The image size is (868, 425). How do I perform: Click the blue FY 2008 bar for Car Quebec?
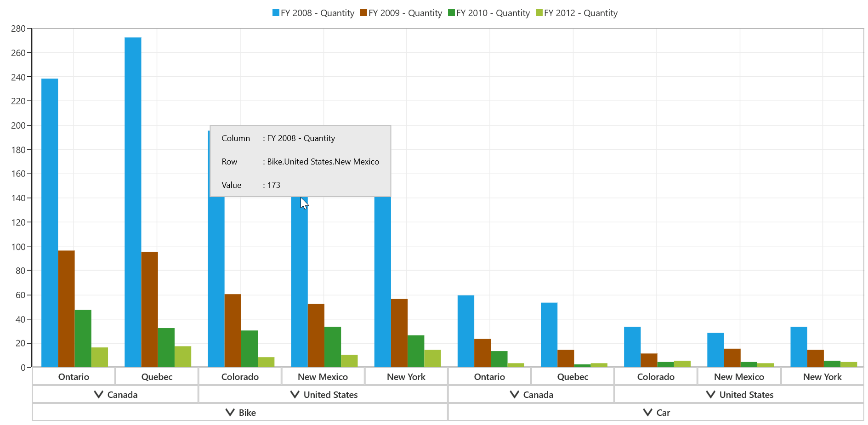click(x=549, y=335)
